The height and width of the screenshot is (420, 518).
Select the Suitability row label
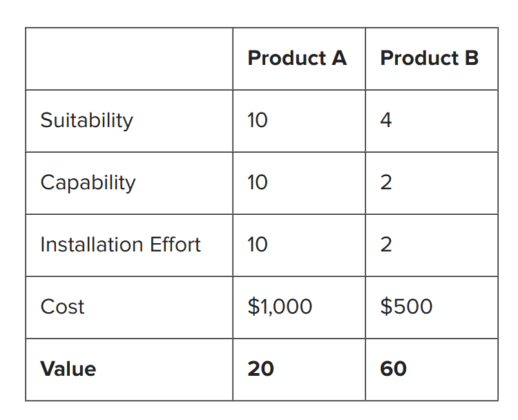[x=86, y=120]
